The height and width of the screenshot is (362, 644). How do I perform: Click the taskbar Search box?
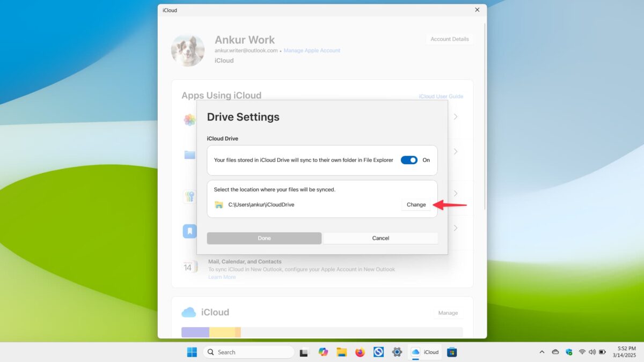(248, 352)
